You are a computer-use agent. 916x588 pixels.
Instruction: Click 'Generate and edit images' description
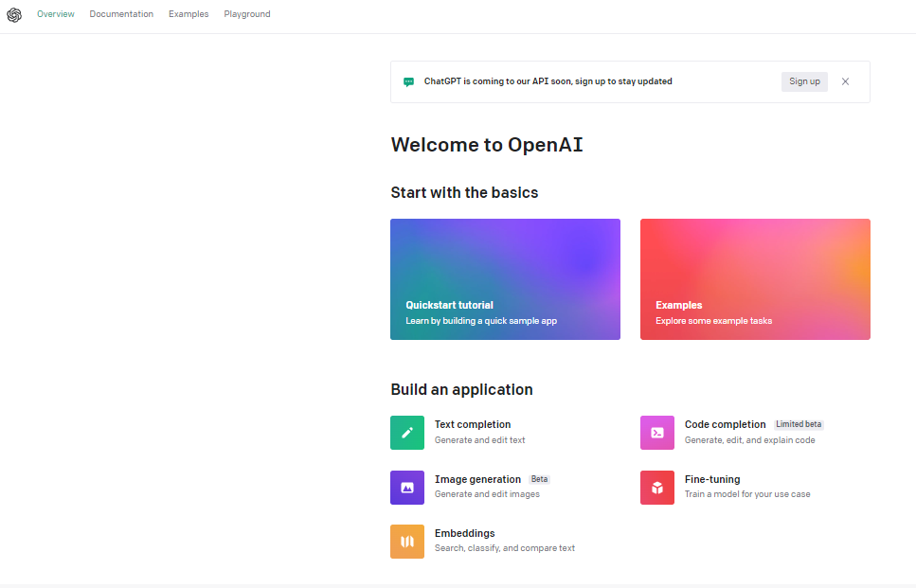tap(487, 494)
